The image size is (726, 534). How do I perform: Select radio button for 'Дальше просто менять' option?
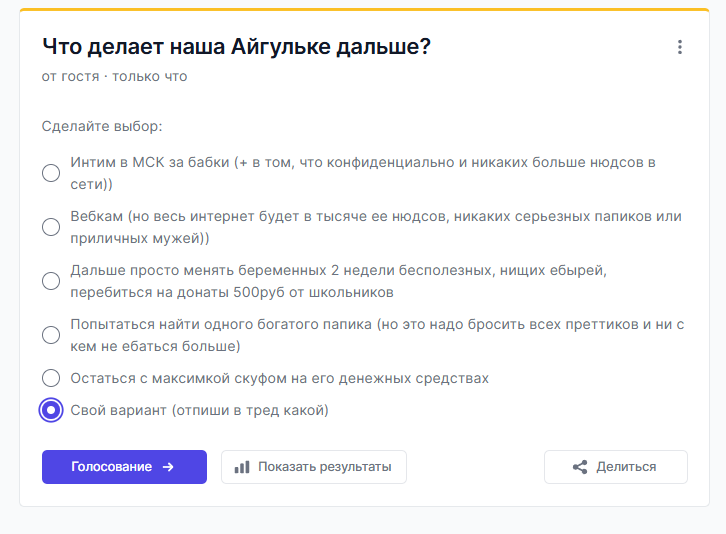pyautogui.click(x=51, y=281)
